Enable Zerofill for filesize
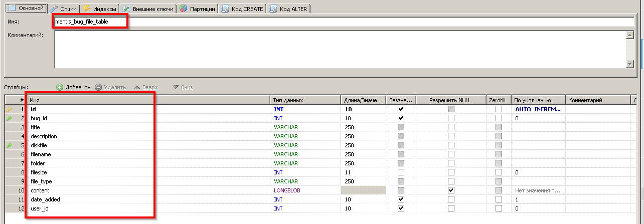This screenshot has height=224, width=644. [499, 172]
